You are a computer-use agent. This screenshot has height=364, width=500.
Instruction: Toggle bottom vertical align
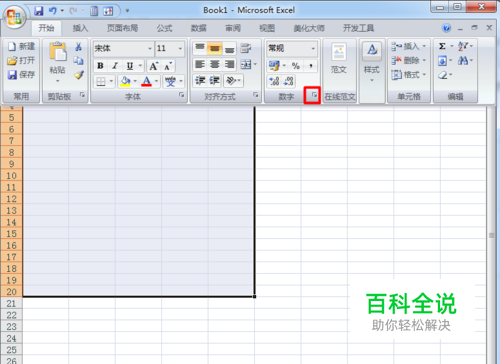(x=229, y=48)
